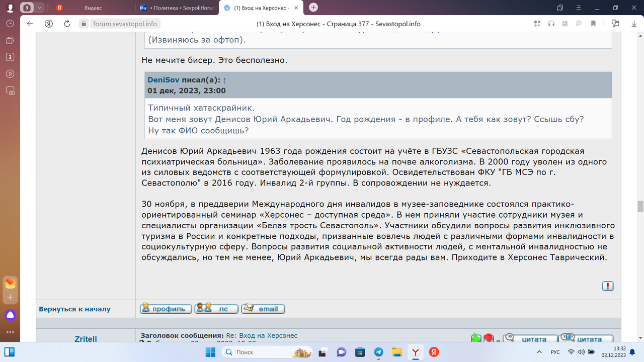Activate read-aloud with the headphones icon
Viewport: 644px width, 362px height.
click(551, 24)
